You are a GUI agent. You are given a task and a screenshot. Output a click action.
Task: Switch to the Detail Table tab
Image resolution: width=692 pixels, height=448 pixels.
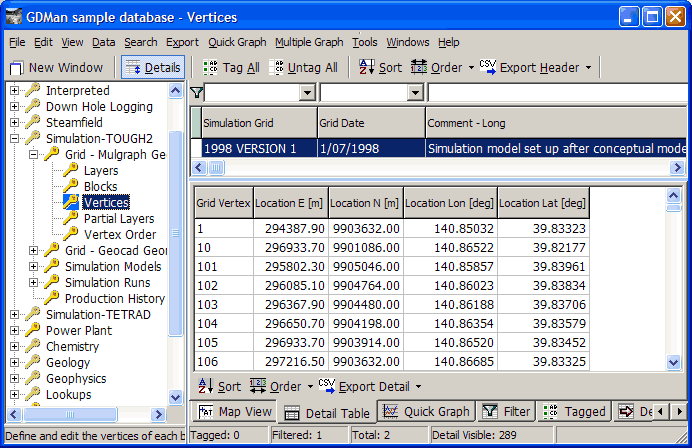point(327,413)
